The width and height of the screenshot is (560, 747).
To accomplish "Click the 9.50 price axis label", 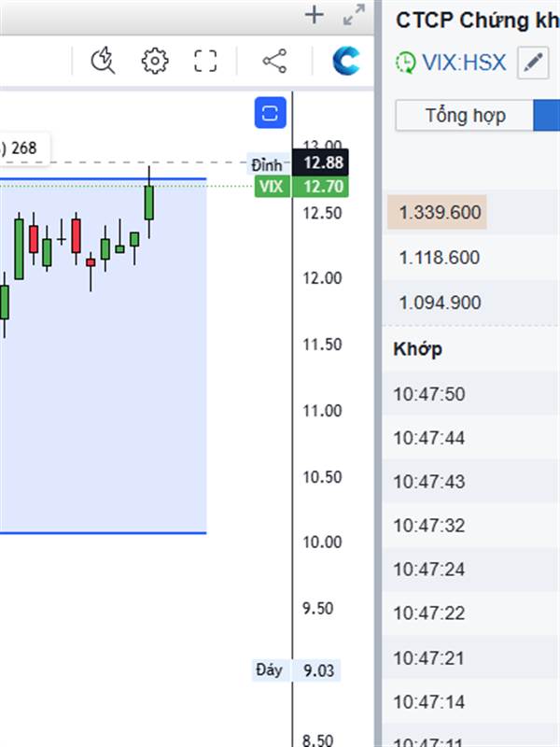I will 318,609.
